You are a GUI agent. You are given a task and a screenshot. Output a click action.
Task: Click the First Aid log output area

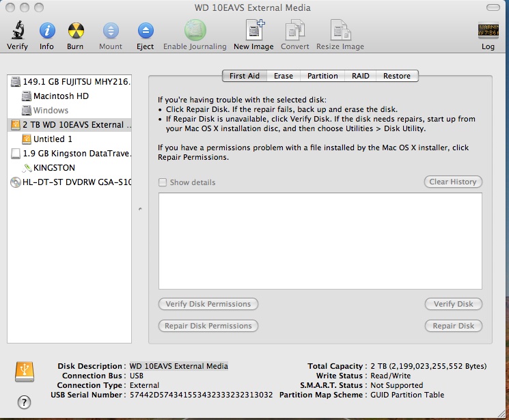(320, 241)
